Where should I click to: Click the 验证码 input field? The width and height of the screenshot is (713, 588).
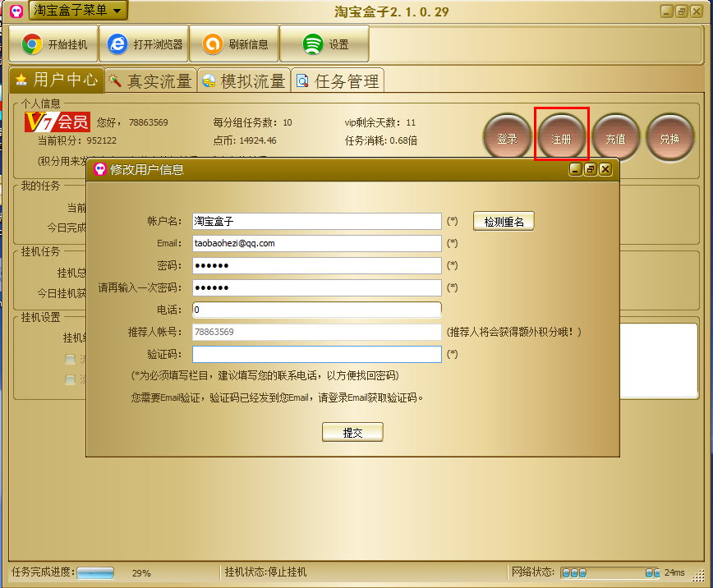(x=316, y=354)
